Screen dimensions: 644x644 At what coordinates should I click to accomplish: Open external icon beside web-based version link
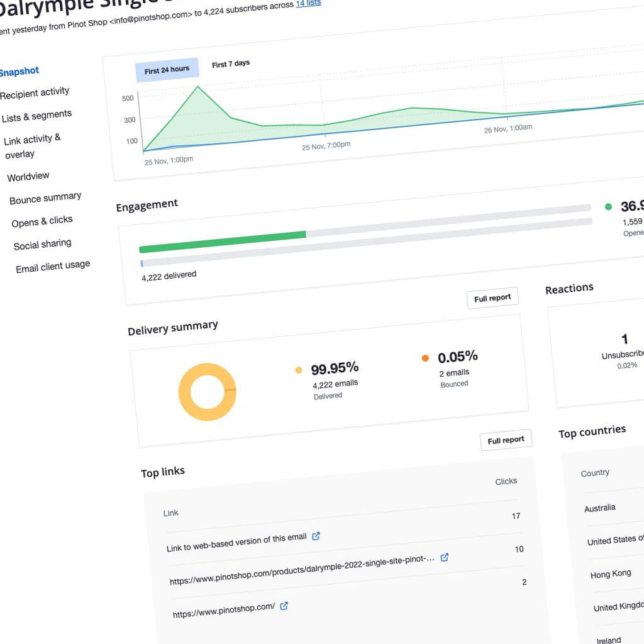[316, 536]
